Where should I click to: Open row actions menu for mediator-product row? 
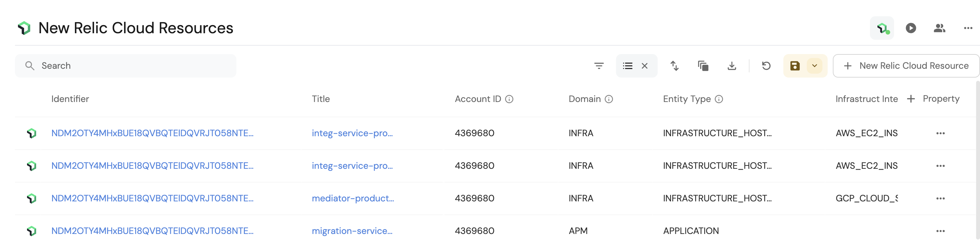[940, 198]
